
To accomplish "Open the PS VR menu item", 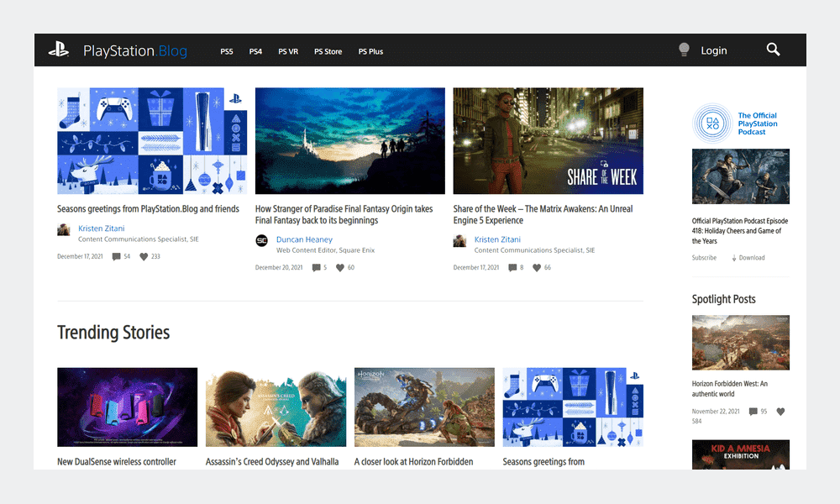I will pyautogui.click(x=288, y=51).
